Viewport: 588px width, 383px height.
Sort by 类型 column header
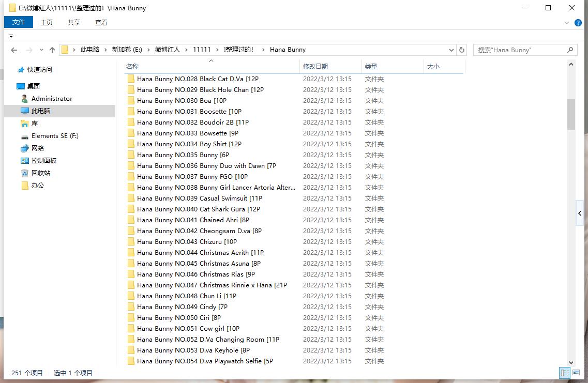click(393, 66)
